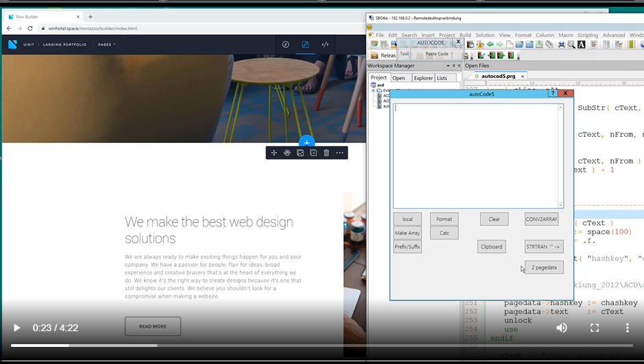Click the Clear button in autoCode5
The image size is (644, 364).
pos(494,219)
